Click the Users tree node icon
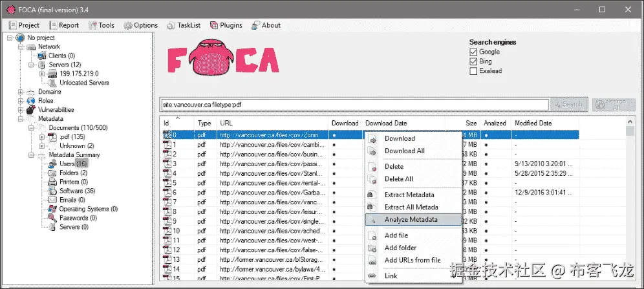The image size is (644, 289). tap(52, 164)
